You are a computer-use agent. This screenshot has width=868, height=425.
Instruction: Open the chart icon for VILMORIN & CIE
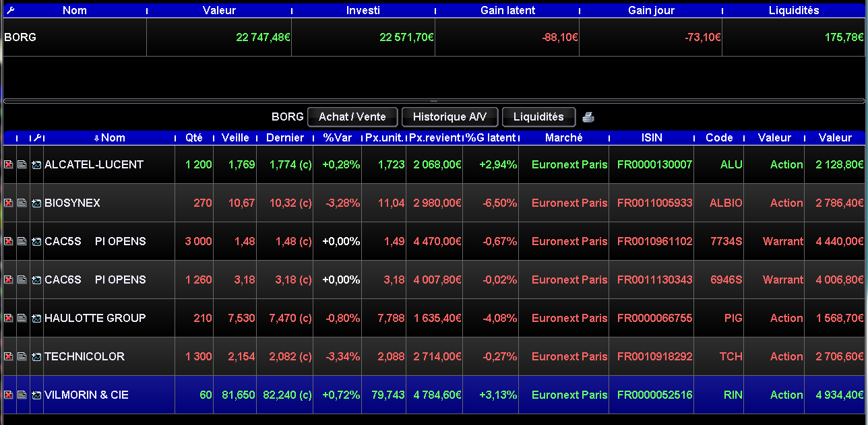click(36, 395)
